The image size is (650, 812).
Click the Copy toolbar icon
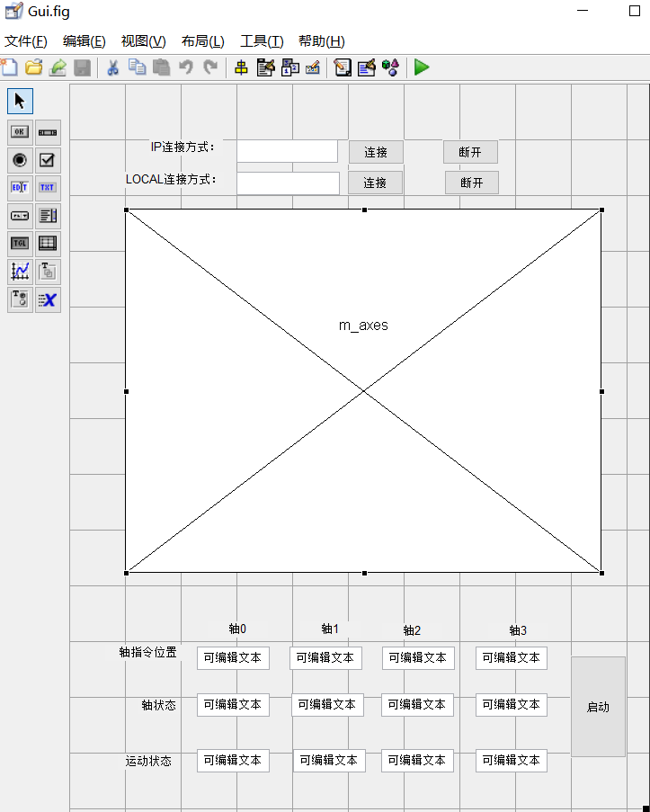(138, 67)
